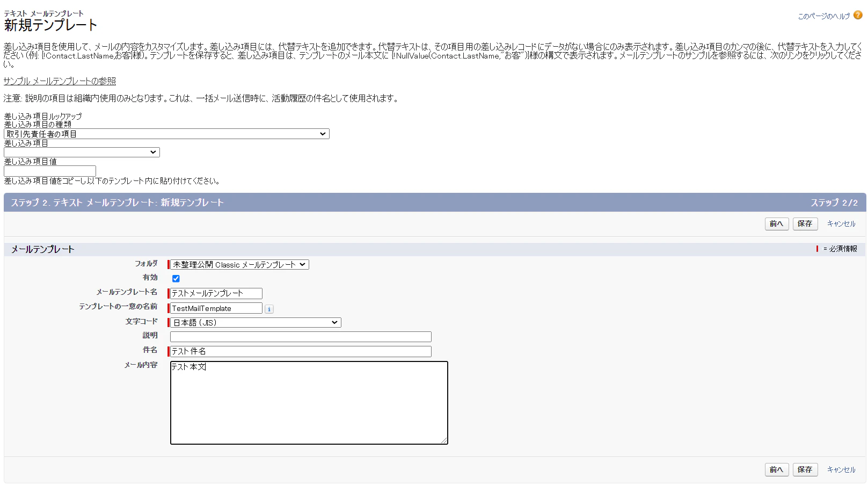Focus the 差し込み項目値 input field
The width and height of the screenshot is (868, 485).
point(50,171)
